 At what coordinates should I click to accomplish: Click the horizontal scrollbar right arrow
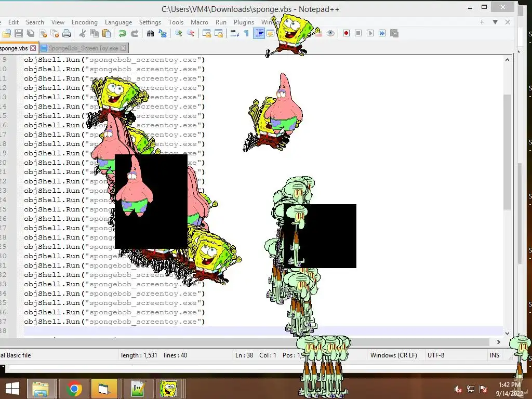pos(498,342)
